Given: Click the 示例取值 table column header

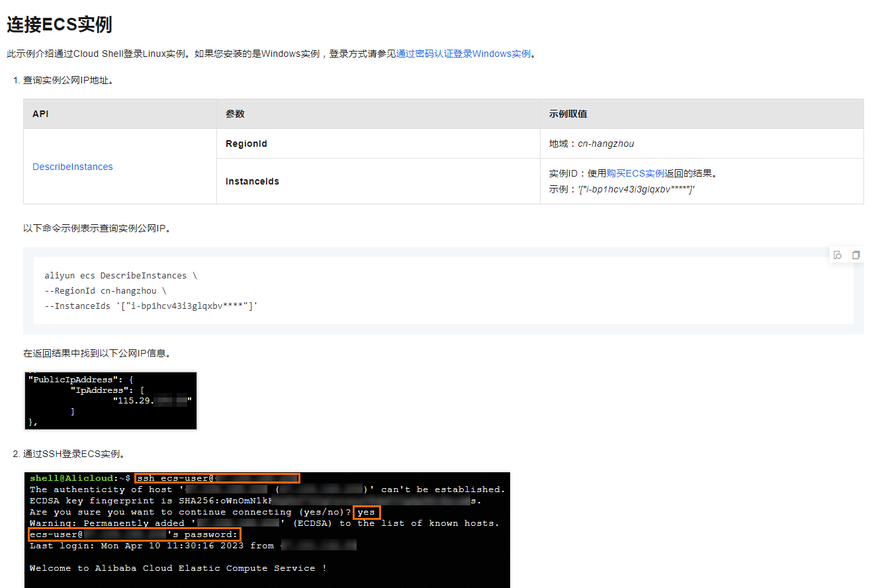Looking at the screenshot, I should click(x=702, y=114).
